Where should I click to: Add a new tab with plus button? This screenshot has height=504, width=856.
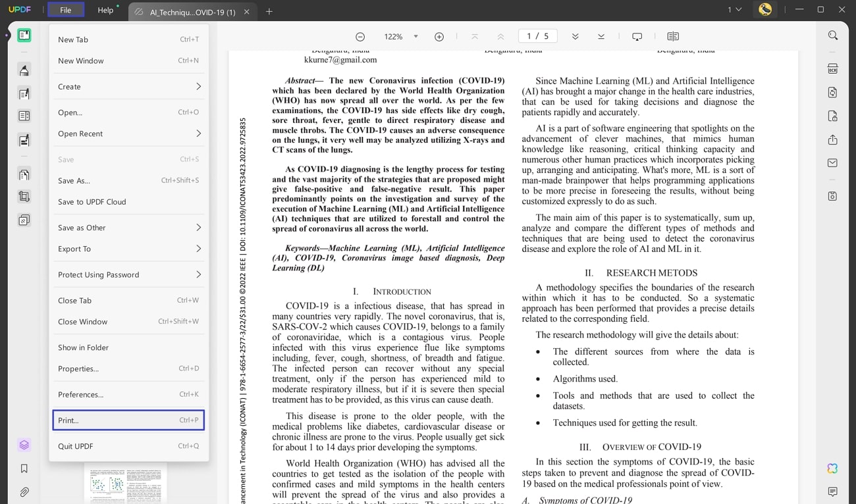(269, 12)
